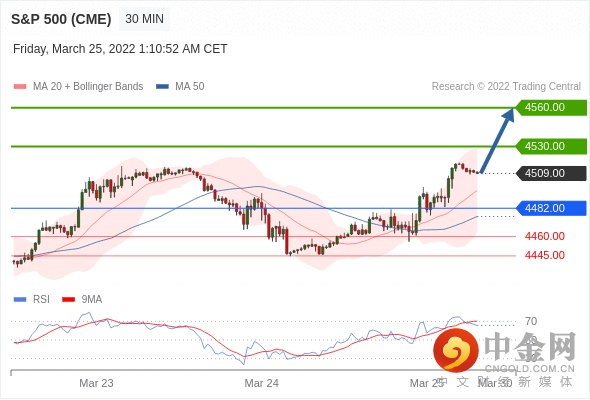590x400 pixels.
Task: Click the 4560.00 resistance price tag
Action: coord(551,108)
